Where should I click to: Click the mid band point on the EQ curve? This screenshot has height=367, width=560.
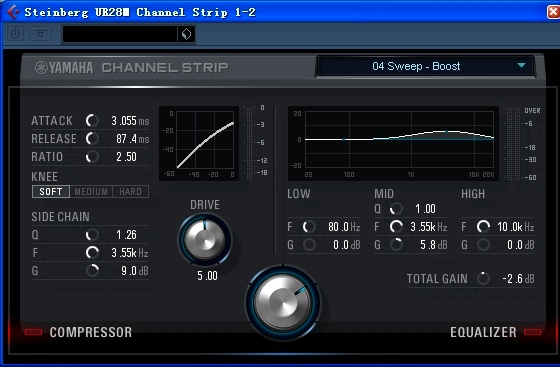[x=446, y=132]
